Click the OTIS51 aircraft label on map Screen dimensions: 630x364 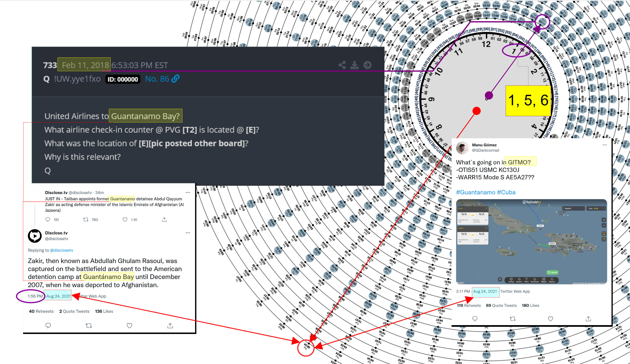click(x=540, y=226)
